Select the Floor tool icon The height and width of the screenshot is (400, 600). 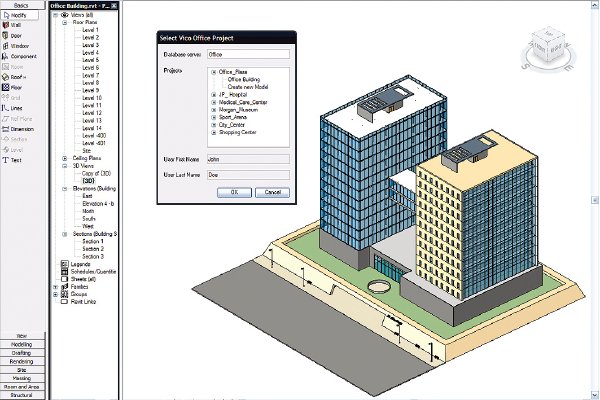click(x=5, y=87)
